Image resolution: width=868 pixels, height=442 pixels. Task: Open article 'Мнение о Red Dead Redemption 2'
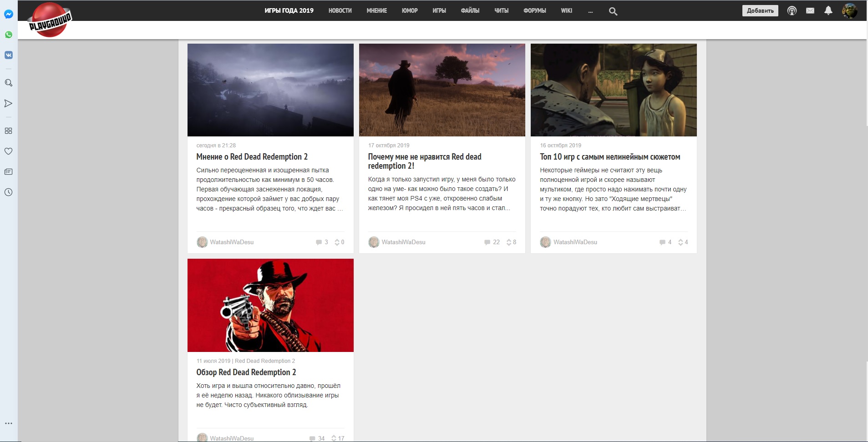(252, 157)
